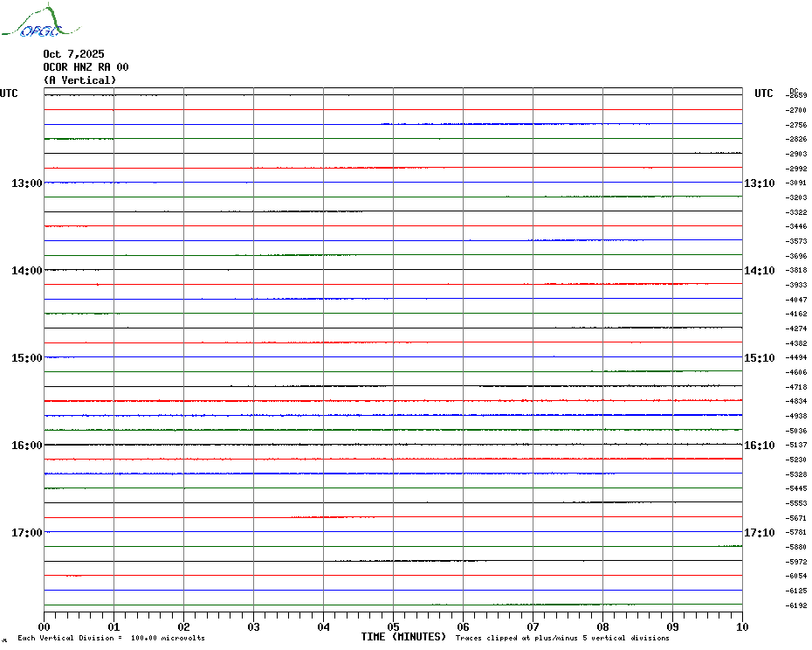The width and height of the screenshot is (812, 650).
Task: Click the 17:10 time label on right
Action: [759, 533]
